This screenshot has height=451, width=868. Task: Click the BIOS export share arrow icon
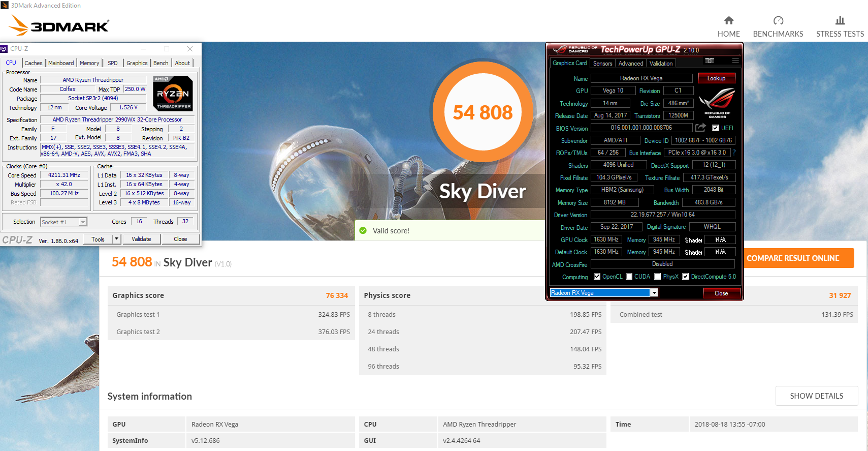click(x=701, y=128)
